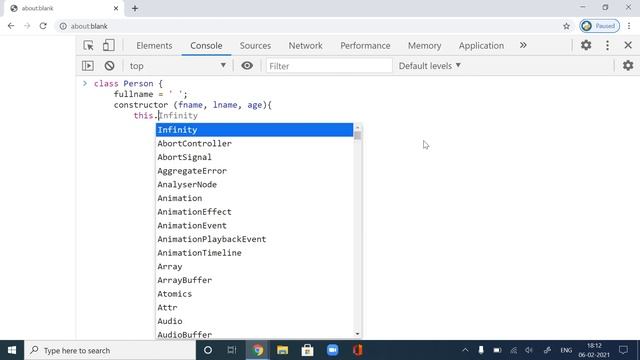Open Cortana circle icon on taskbar

(x=208, y=350)
